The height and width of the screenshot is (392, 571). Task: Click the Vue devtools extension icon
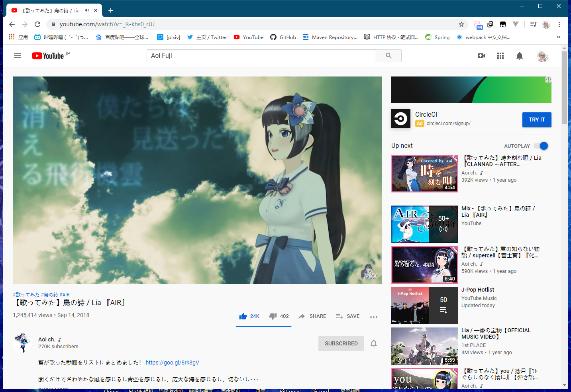pos(516,24)
